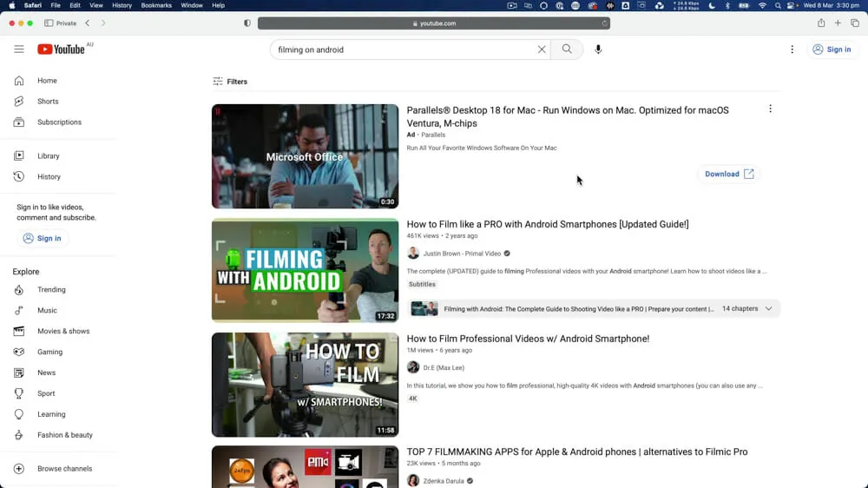This screenshot has width=868, height=488.
Task: Go to Trending in Explore
Action: tap(51, 290)
